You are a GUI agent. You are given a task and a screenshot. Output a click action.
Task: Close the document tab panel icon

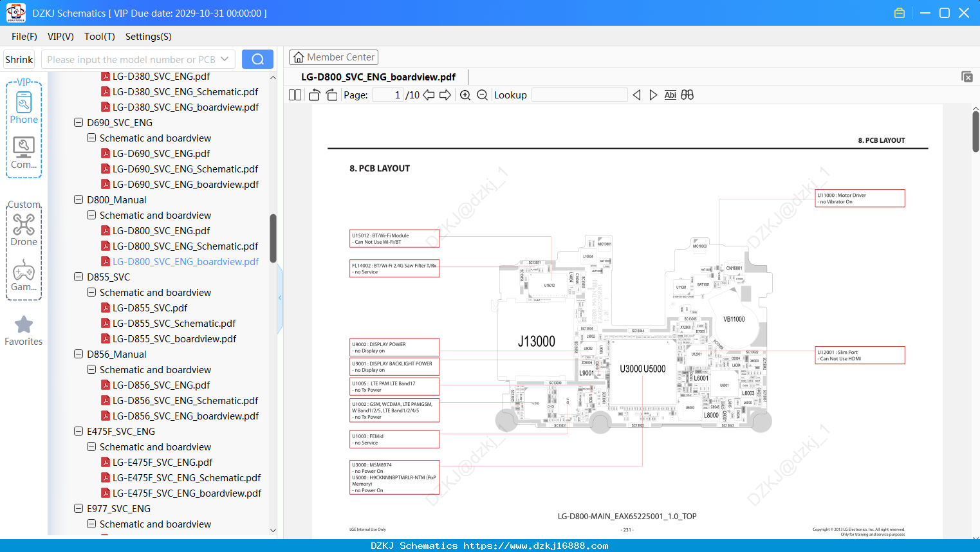click(x=967, y=77)
